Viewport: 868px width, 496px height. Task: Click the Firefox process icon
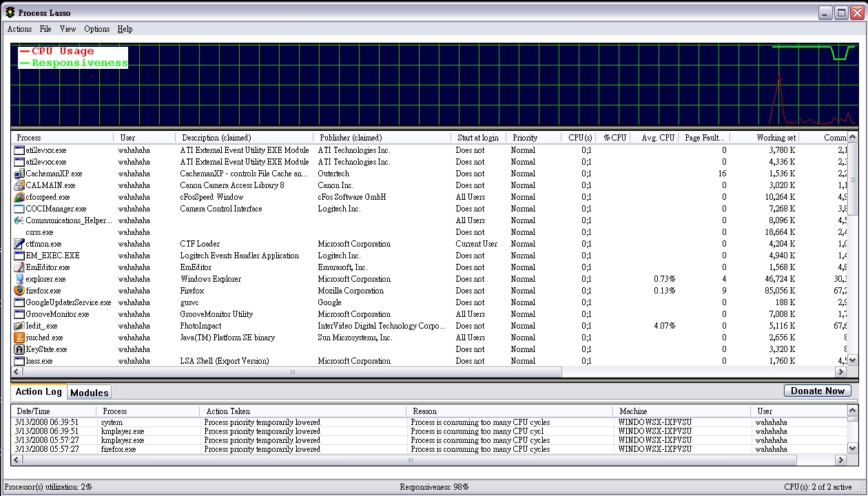coord(19,291)
